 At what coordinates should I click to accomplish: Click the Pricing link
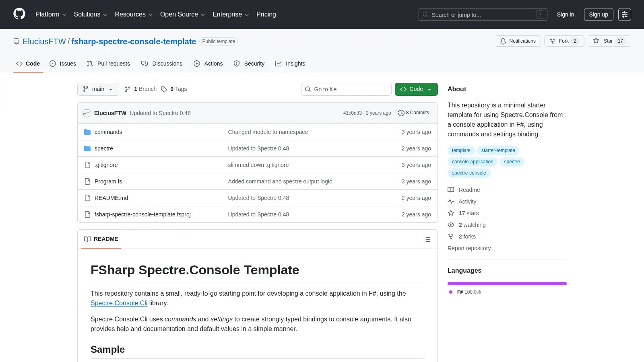tap(266, 14)
